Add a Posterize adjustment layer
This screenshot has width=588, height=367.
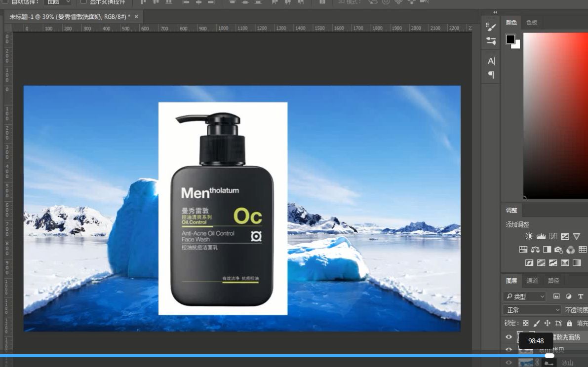click(541, 262)
